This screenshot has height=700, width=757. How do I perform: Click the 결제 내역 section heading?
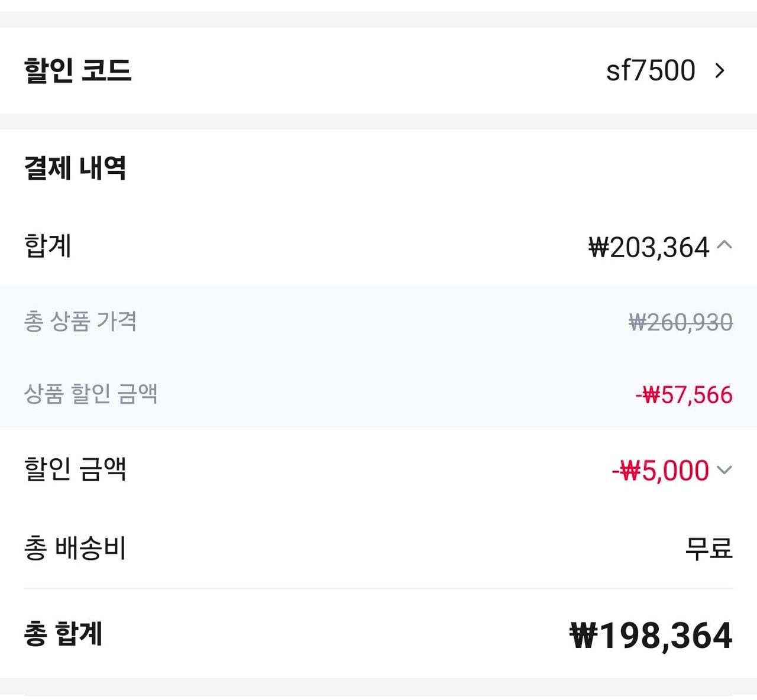(75, 168)
